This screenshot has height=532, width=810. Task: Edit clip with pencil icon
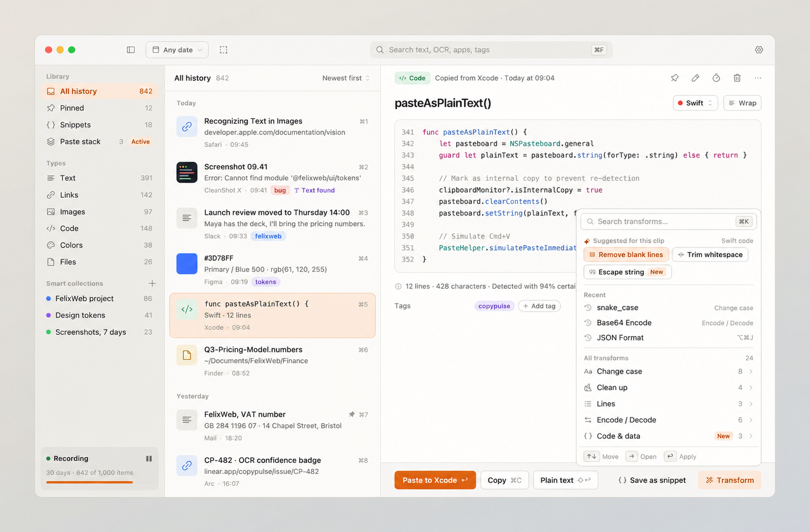(695, 78)
